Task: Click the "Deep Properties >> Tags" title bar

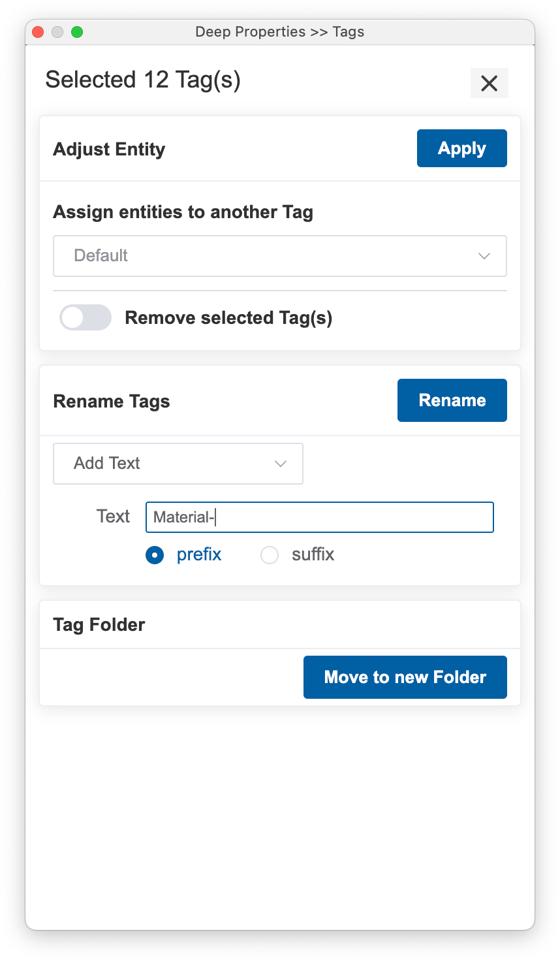Action: click(x=279, y=32)
